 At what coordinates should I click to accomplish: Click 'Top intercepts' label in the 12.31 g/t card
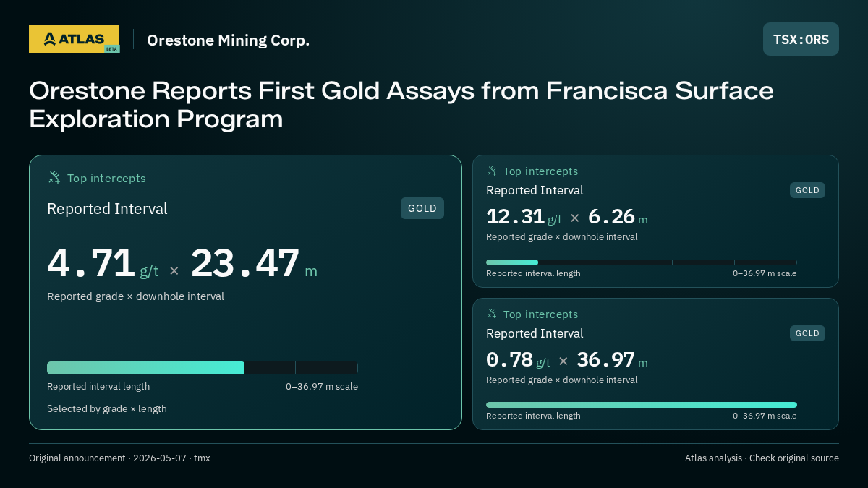click(540, 171)
